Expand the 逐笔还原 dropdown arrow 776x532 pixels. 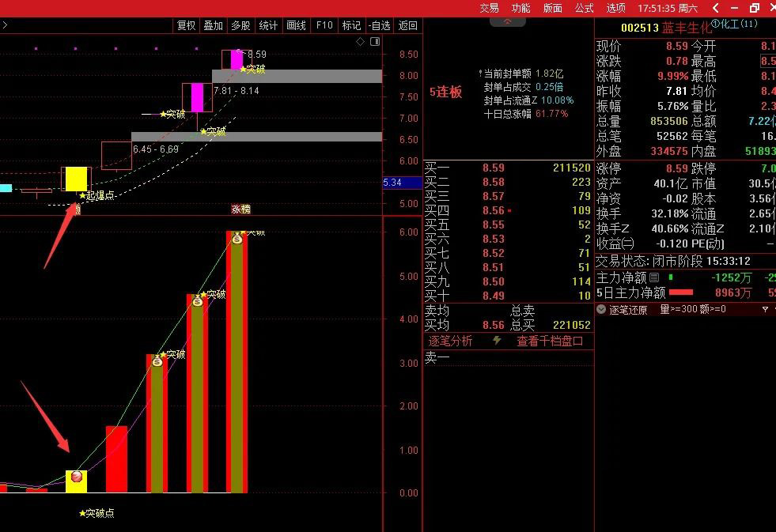click(601, 310)
